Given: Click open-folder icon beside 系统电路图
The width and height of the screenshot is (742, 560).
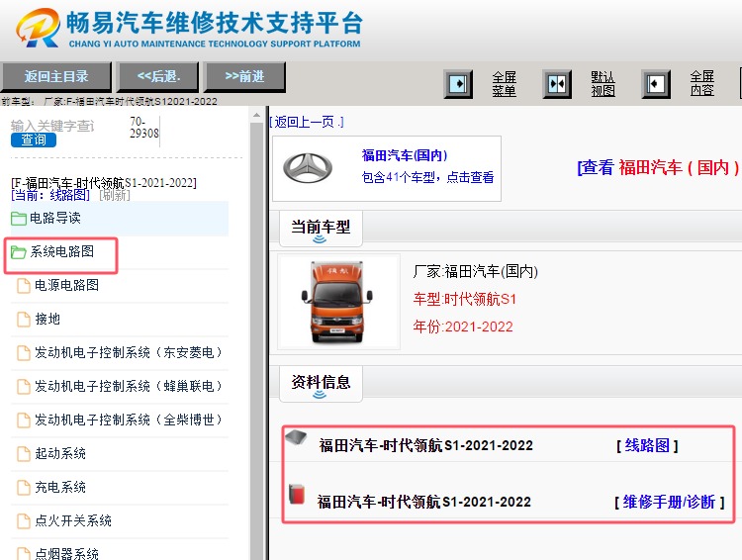Looking at the screenshot, I should coord(19,252).
